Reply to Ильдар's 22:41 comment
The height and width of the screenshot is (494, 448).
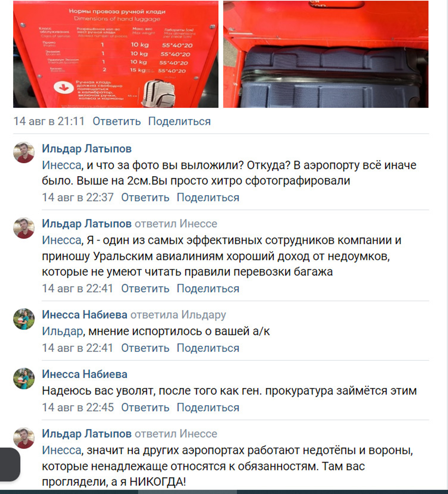145,288
